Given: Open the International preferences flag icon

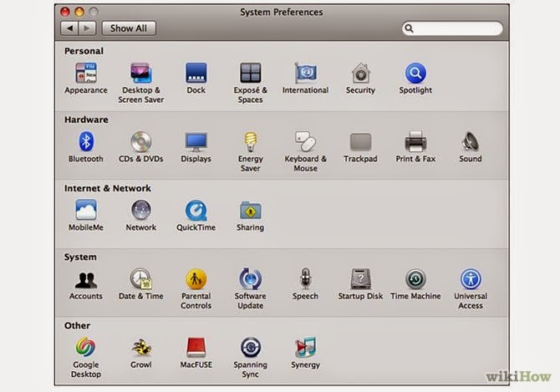Looking at the screenshot, I should click(305, 73).
